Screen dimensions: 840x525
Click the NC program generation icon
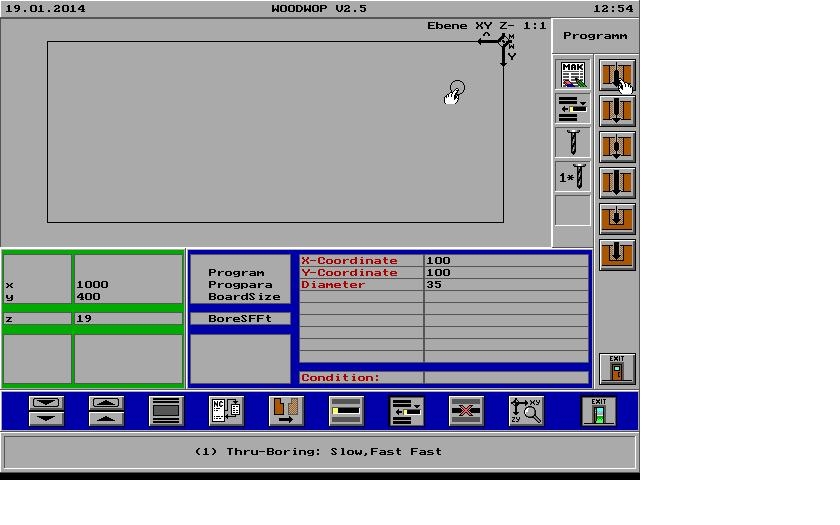pyautogui.click(x=226, y=411)
